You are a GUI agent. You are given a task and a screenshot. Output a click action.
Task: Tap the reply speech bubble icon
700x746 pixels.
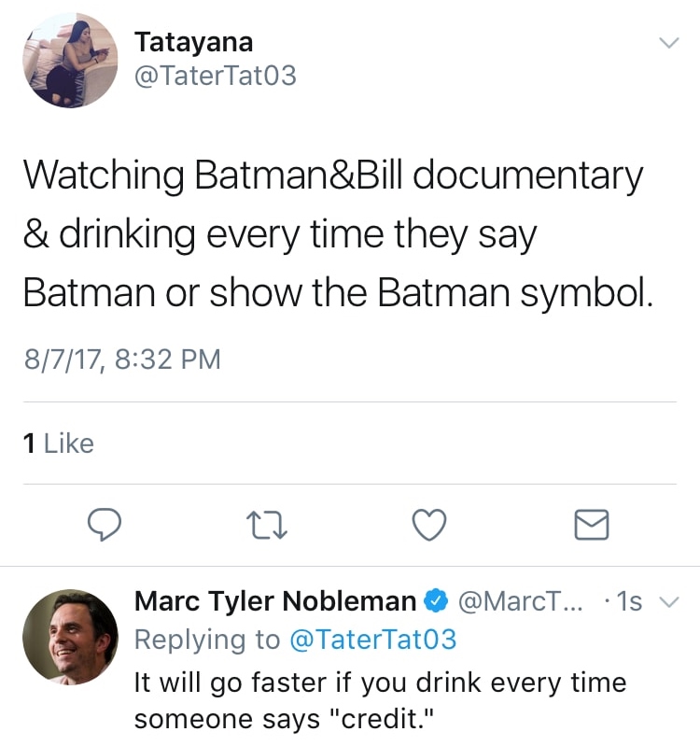tap(105, 526)
